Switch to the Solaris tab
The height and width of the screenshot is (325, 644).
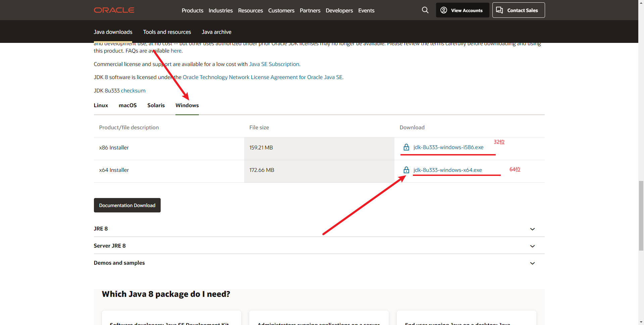coord(156,105)
